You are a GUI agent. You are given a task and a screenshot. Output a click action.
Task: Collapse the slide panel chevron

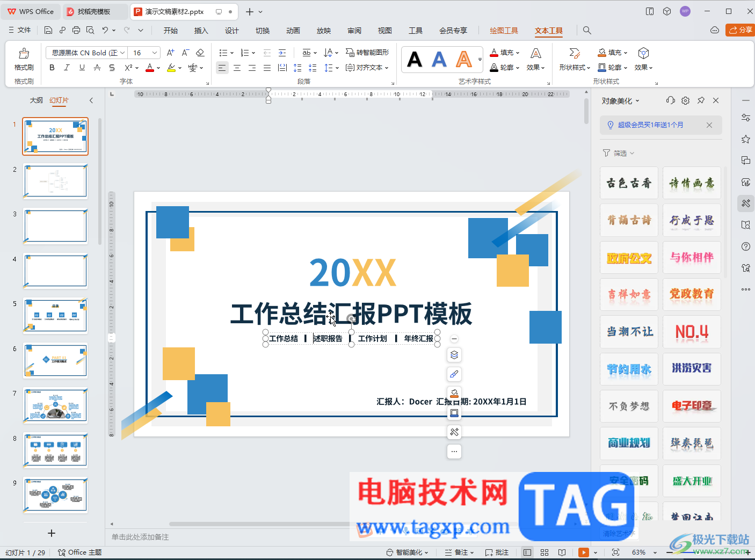pyautogui.click(x=91, y=100)
